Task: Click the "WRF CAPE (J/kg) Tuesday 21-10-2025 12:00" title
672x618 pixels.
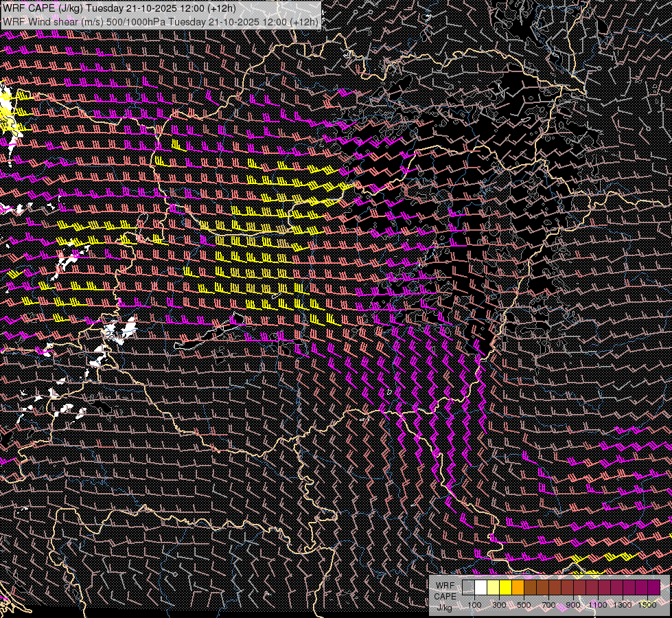Action: point(119,8)
